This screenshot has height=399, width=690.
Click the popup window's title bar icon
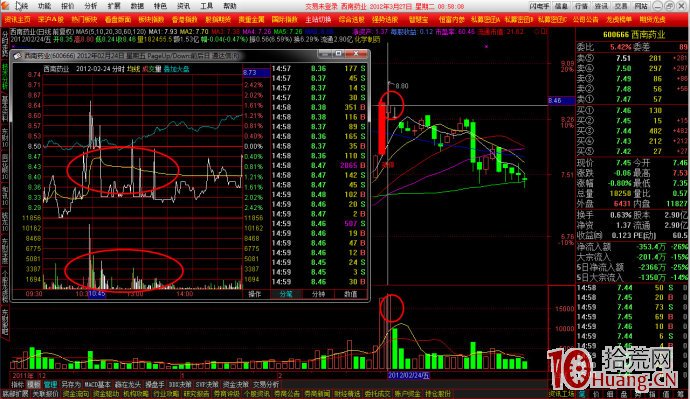17,56
